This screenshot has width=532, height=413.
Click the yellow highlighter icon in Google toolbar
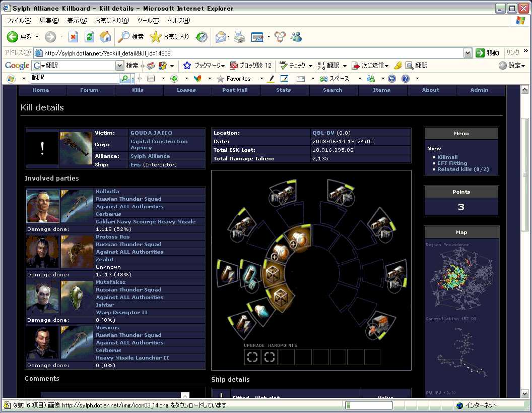point(398,65)
